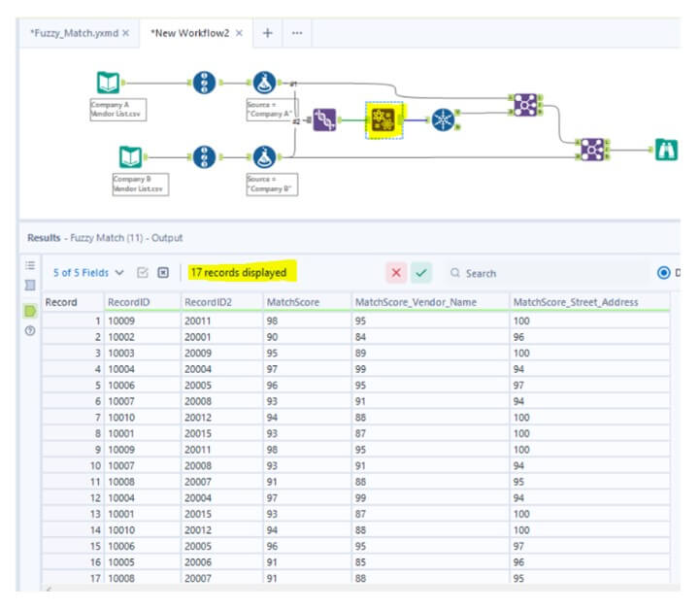Click the red X cancel button

click(x=396, y=272)
